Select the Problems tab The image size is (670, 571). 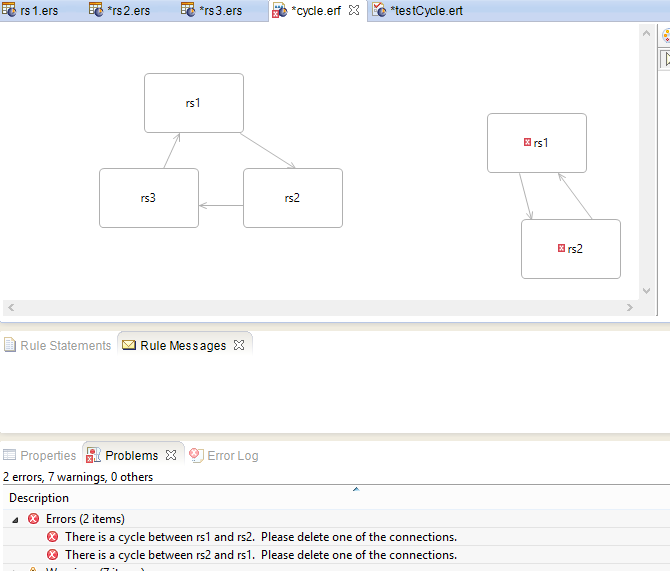131,456
